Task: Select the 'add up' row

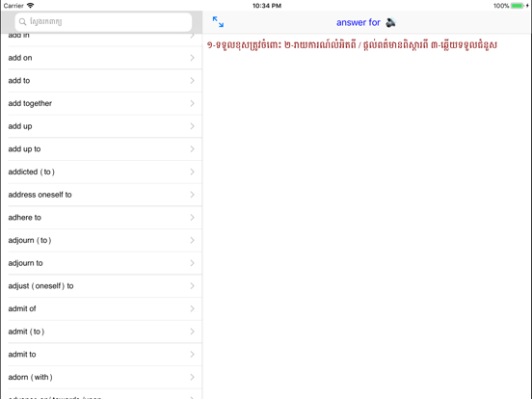Action: 101,126
